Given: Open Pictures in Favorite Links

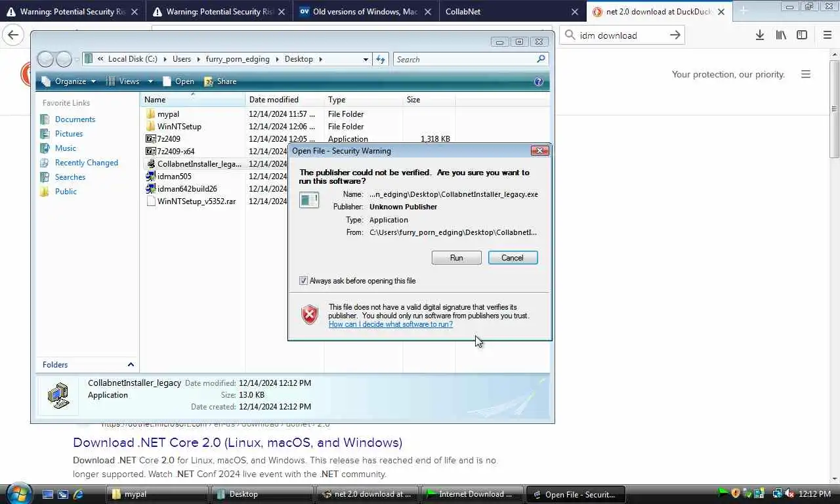Looking at the screenshot, I should point(69,134).
